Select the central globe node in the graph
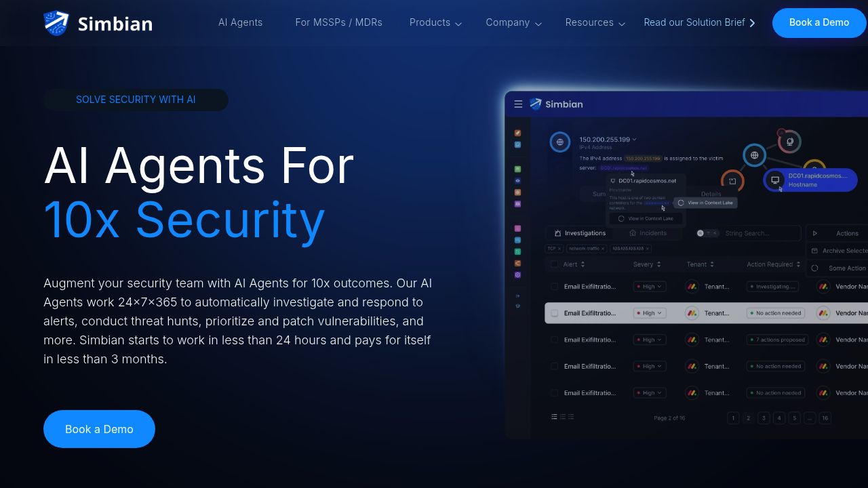This screenshot has width=868, height=488. click(754, 155)
